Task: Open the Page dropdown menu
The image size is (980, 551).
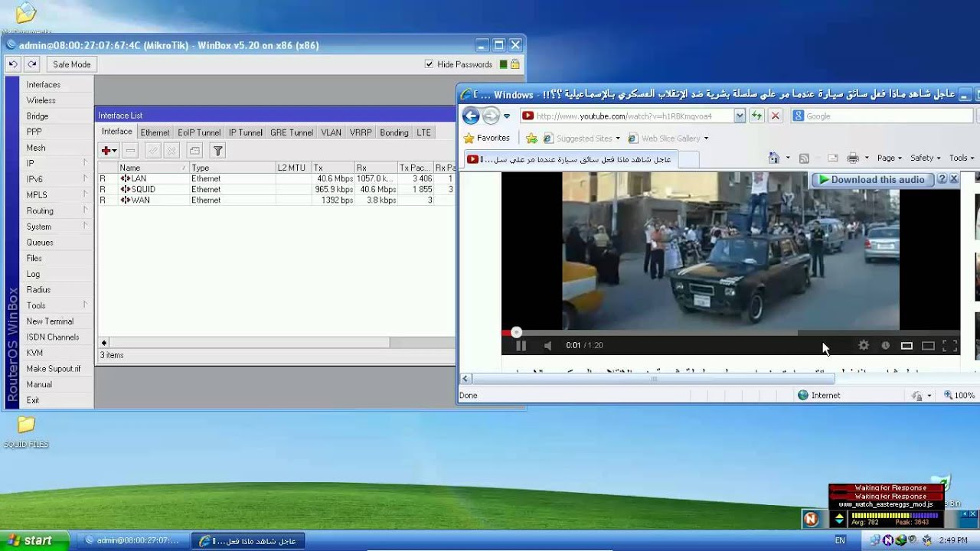Action: [x=889, y=158]
